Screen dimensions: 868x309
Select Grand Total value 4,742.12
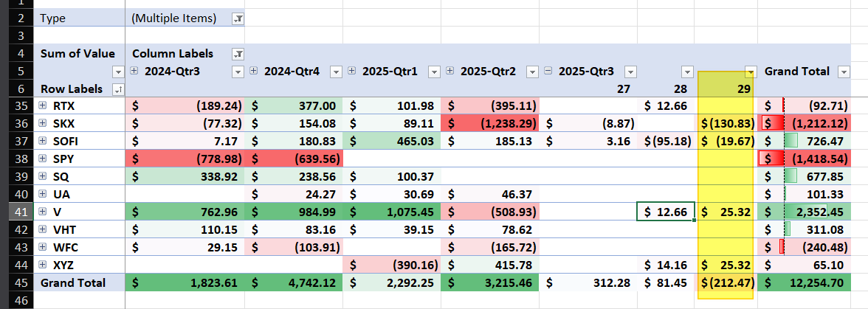pos(294,282)
